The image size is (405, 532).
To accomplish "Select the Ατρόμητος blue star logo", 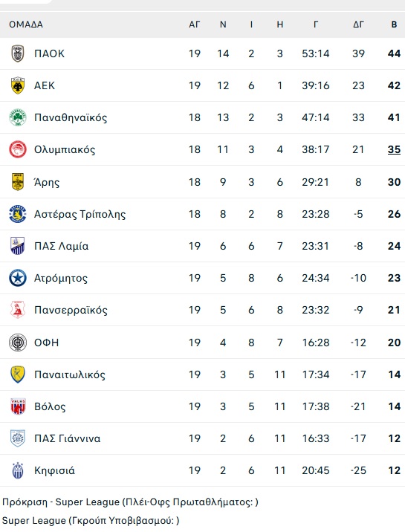I will pyautogui.click(x=18, y=278).
